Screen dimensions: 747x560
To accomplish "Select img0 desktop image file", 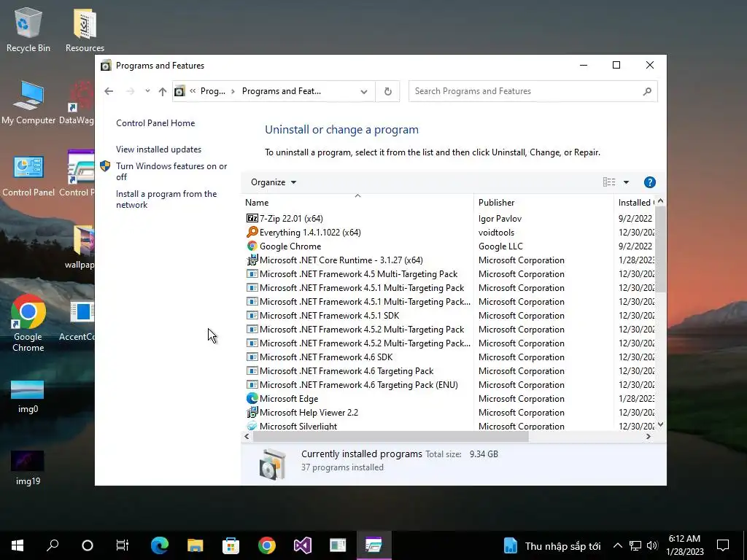I will 28,396.
